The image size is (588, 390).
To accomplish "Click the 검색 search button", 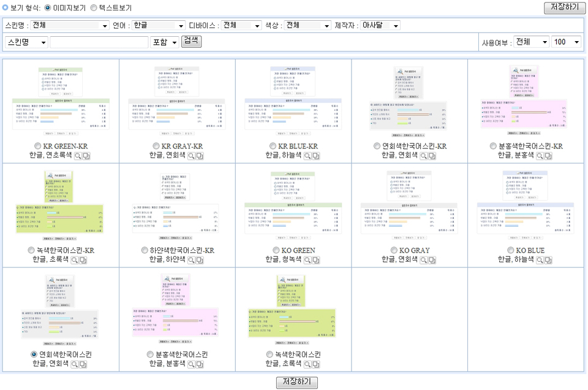I will pyautogui.click(x=192, y=41).
